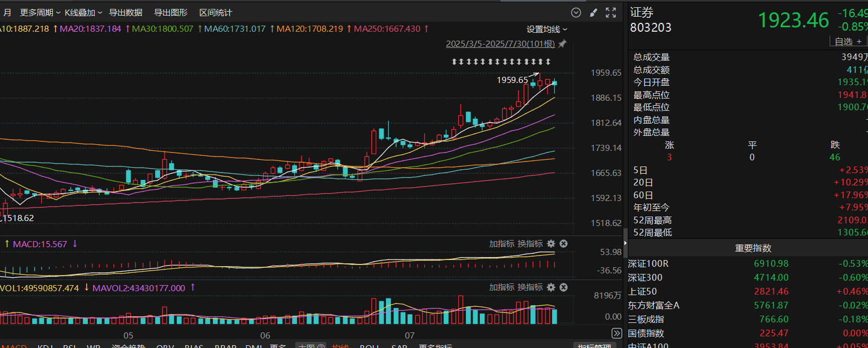
Task: Expand the K线叠加 overlay dropdown
Action: 83,12
